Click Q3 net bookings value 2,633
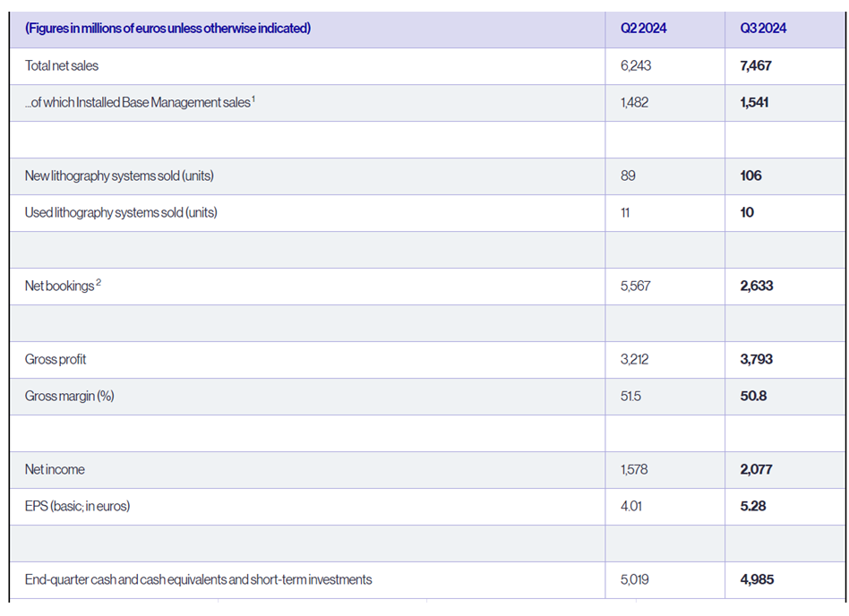The height and width of the screenshot is (616, 849). tap(756, 286)
